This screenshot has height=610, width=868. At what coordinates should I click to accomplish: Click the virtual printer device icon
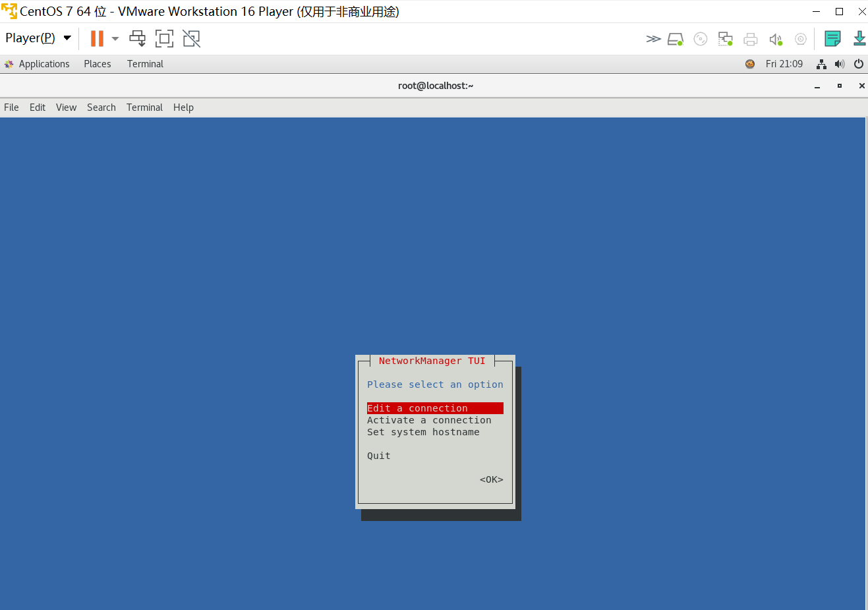click(x=751, y=39)
